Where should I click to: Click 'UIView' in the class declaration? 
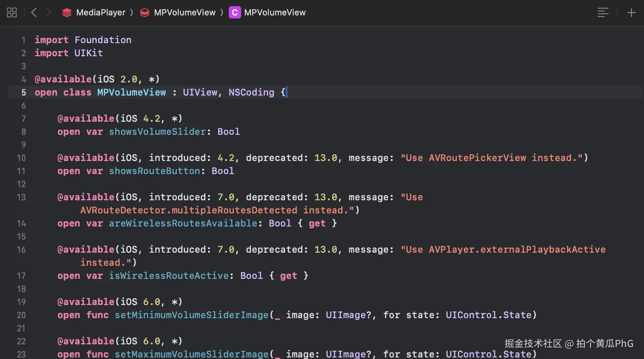(x=200, y=92)
